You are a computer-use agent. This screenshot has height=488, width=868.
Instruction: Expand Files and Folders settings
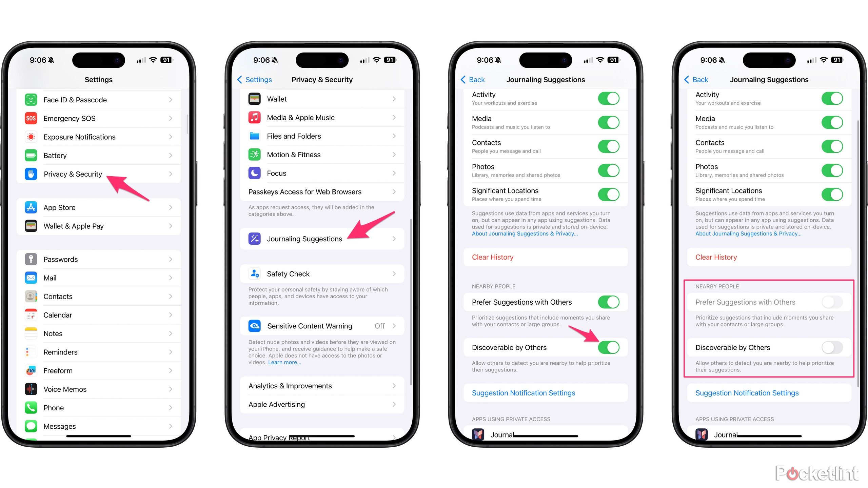tap(322, 137)
